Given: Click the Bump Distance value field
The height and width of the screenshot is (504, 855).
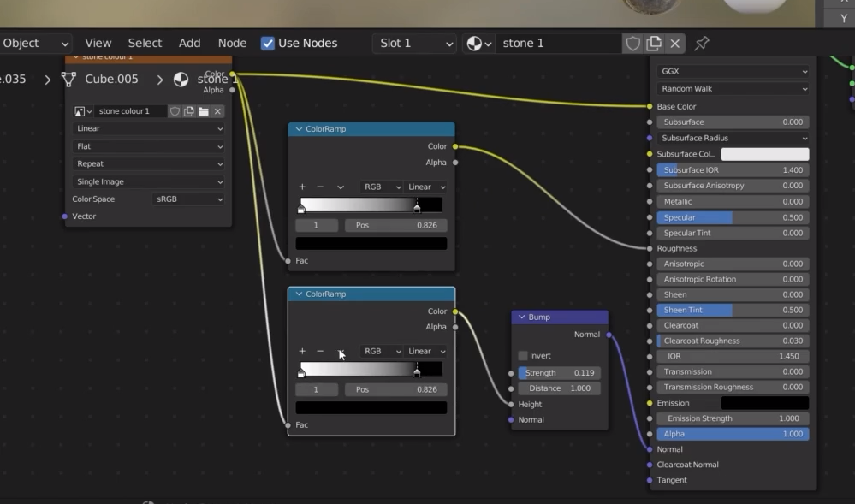Looking at the screenshot, I should tap(560, 388).
